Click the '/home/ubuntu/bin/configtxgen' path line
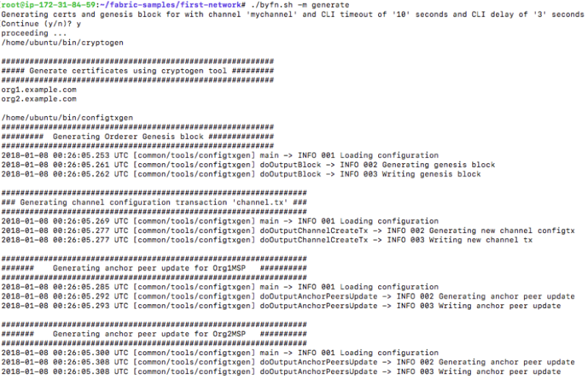Screen dimensions: 588x380 [x=67, y=118]
